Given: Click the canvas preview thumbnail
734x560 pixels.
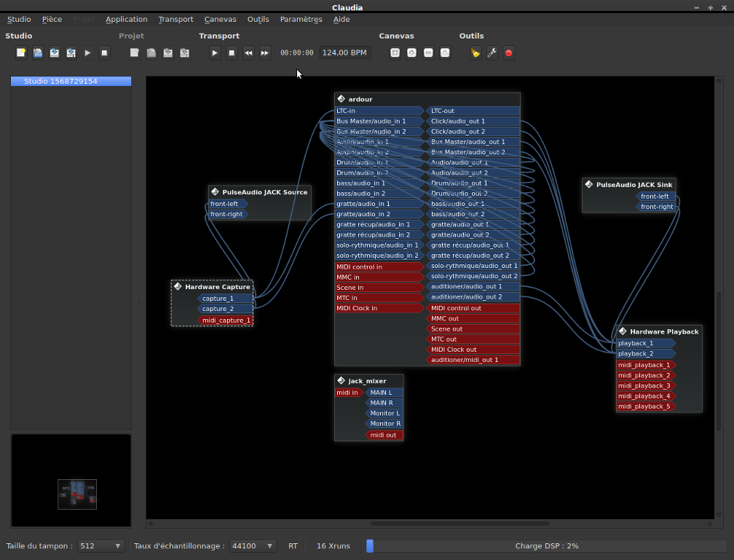Looking at the screenshot, I should tap(77, 494).
